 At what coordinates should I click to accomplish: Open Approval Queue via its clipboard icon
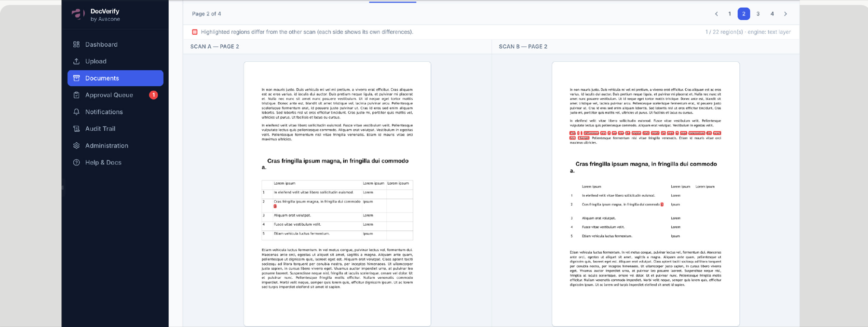[x=76, y=95]
